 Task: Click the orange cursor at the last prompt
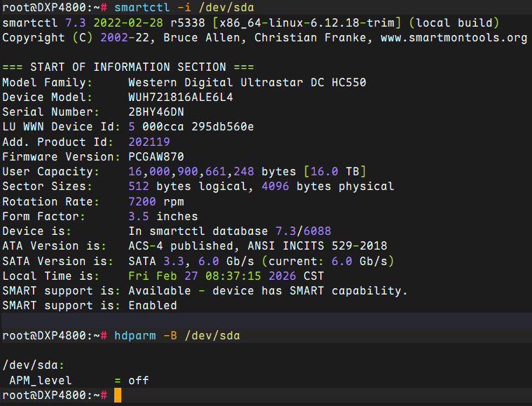118,395
